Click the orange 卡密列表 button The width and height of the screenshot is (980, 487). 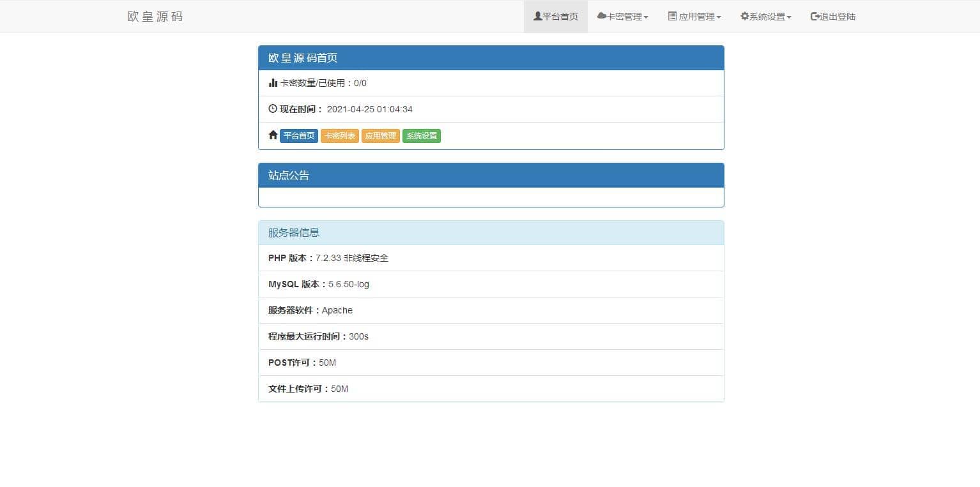tap(340, 136)
